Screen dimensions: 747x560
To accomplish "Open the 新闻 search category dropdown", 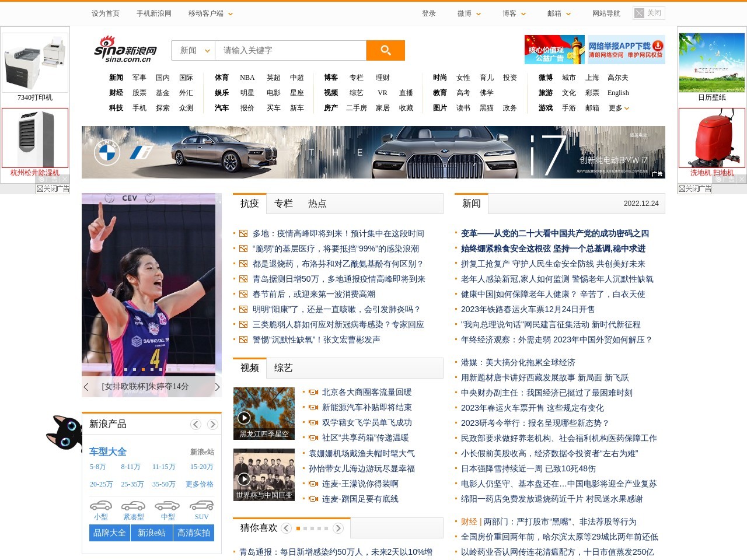I will coord(194,51).
